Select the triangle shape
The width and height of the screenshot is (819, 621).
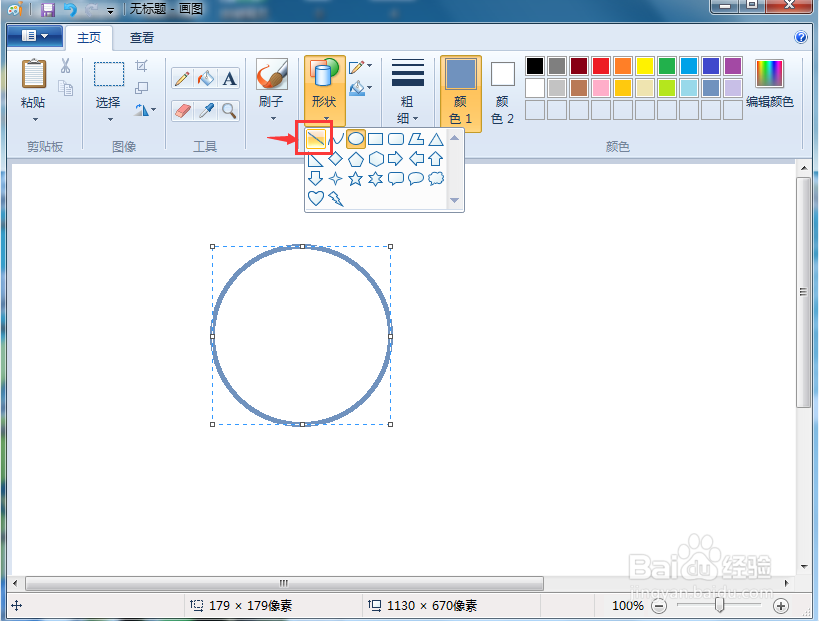tap(436, 139)
